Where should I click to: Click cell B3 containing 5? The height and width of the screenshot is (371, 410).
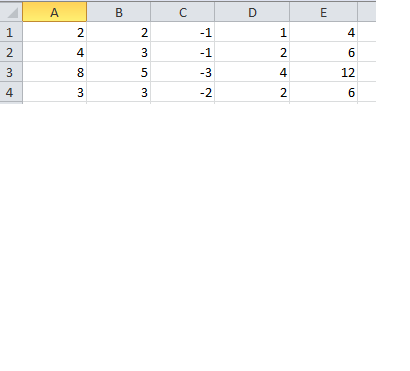coord(119,72)
